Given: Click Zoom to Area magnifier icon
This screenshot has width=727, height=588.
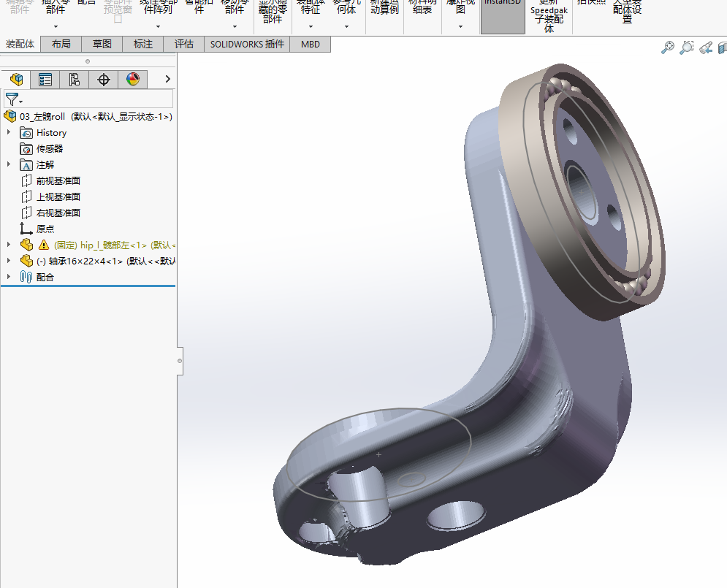Looking at the screenshot, I should click(687, 47).
